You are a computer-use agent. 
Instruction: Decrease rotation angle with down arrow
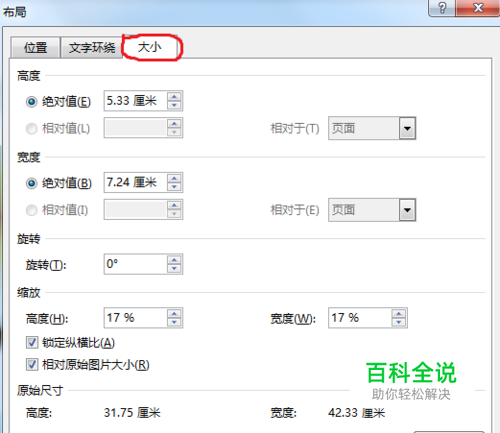tap(174, 268)
